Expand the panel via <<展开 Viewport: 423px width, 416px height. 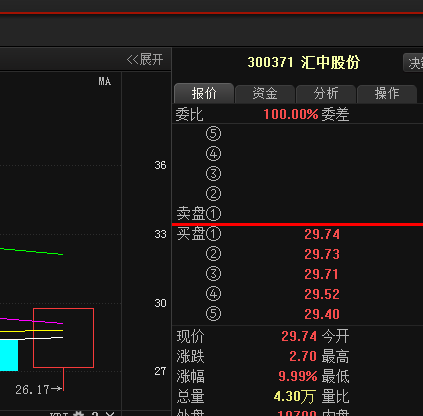(145, 60)
